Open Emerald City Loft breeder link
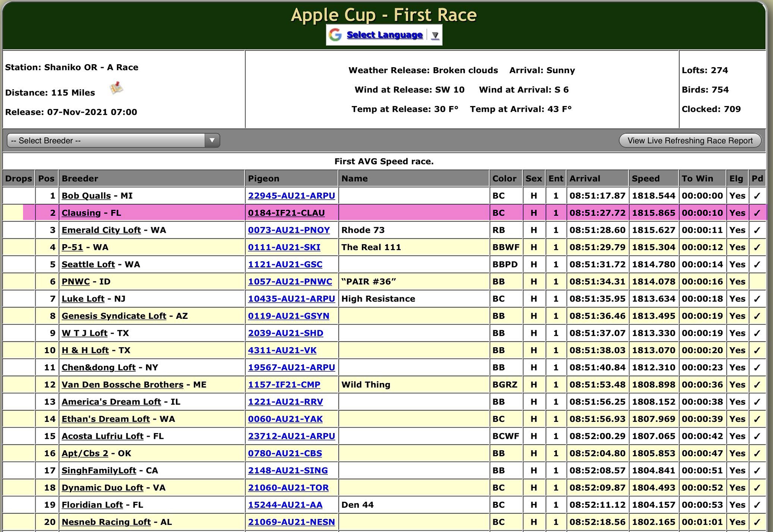The width and height of the screenshot is (773, 532). pyautogui.click(x=101, y=230)
